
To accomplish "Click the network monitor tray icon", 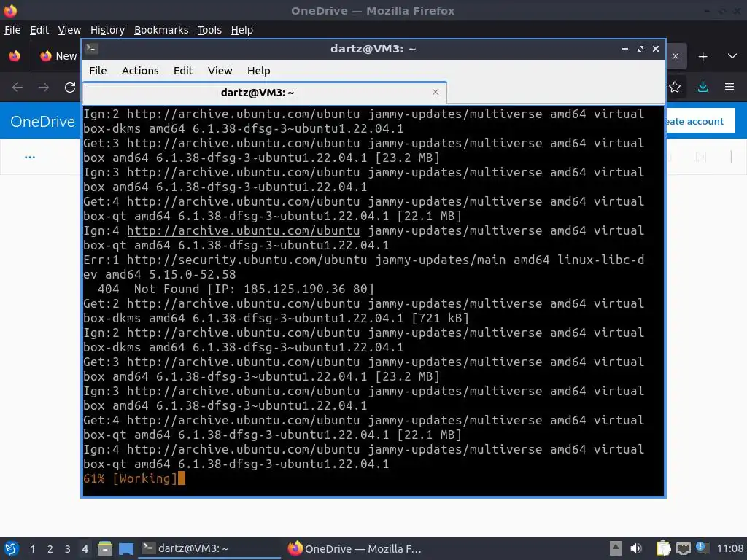I will pyautogui.click(x=683, y=548).
